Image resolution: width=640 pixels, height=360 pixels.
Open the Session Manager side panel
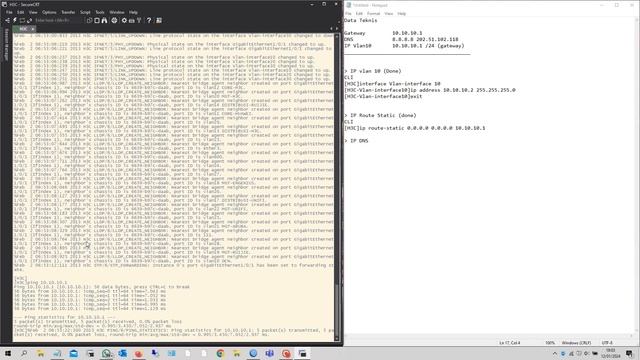pyautogui.click(x=6, y=45)
